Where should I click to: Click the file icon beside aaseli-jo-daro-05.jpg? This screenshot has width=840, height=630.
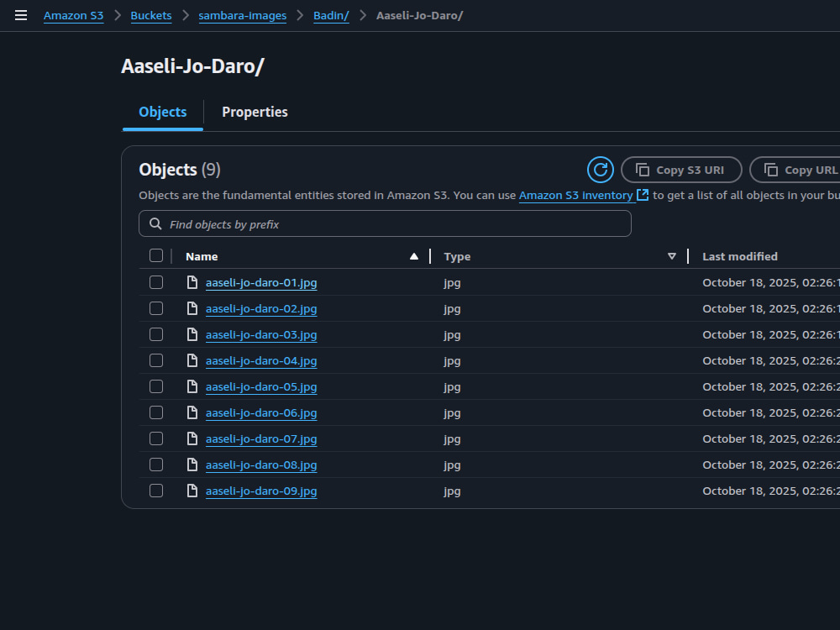192,386
